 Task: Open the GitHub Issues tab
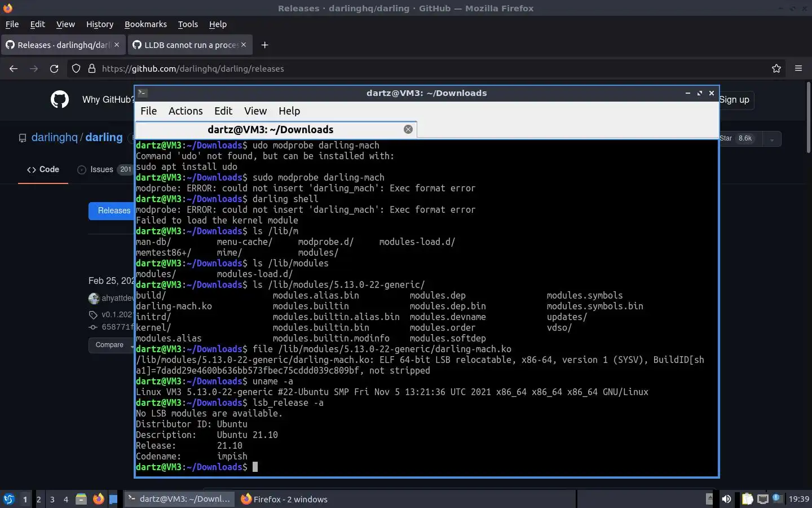click(105, 169)
